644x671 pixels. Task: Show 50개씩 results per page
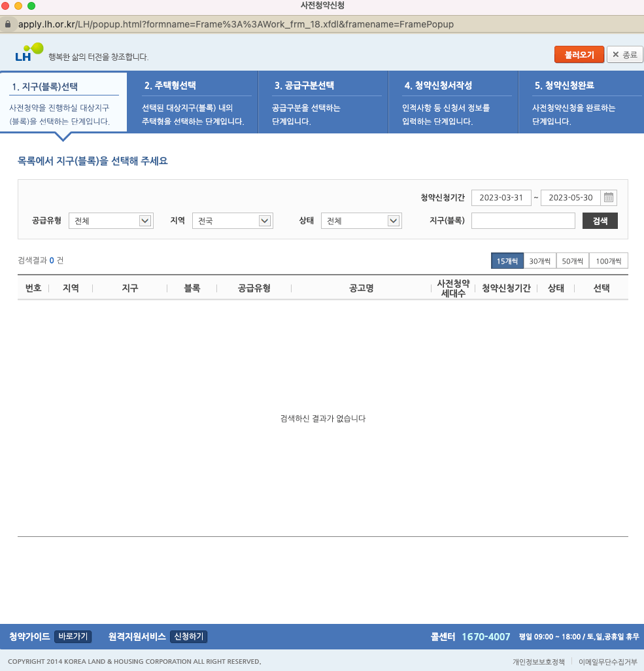[573, 261]
